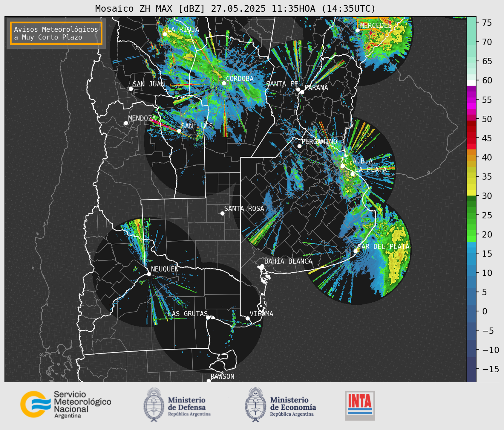504x430 pixels.
Task: Click the LA PLATA label text
Action: point(371,169)
